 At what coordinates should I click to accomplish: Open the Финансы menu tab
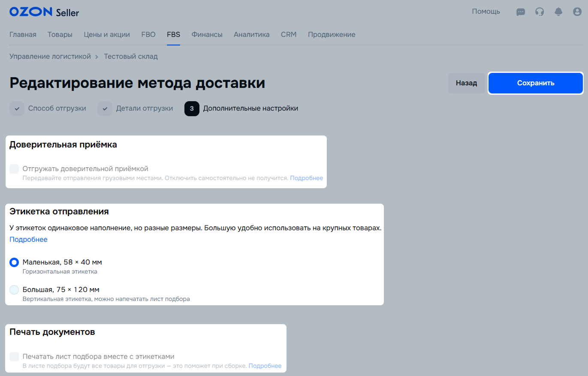coord(207,35)
